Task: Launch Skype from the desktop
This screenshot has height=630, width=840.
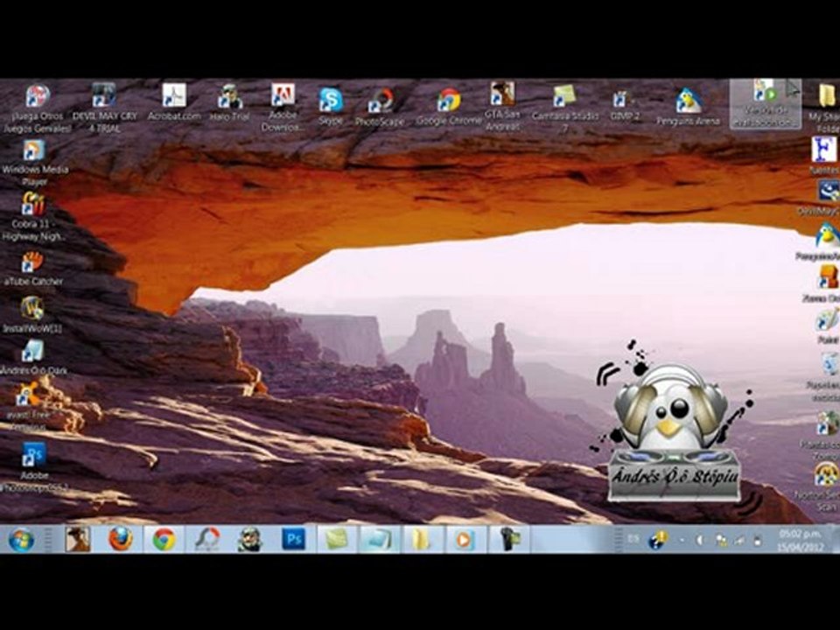Action: point(331,107)
